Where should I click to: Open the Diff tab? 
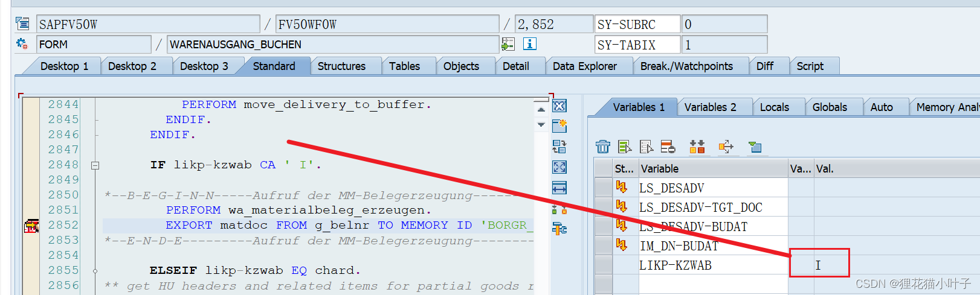pyautogui.click(x=764, y=66)
